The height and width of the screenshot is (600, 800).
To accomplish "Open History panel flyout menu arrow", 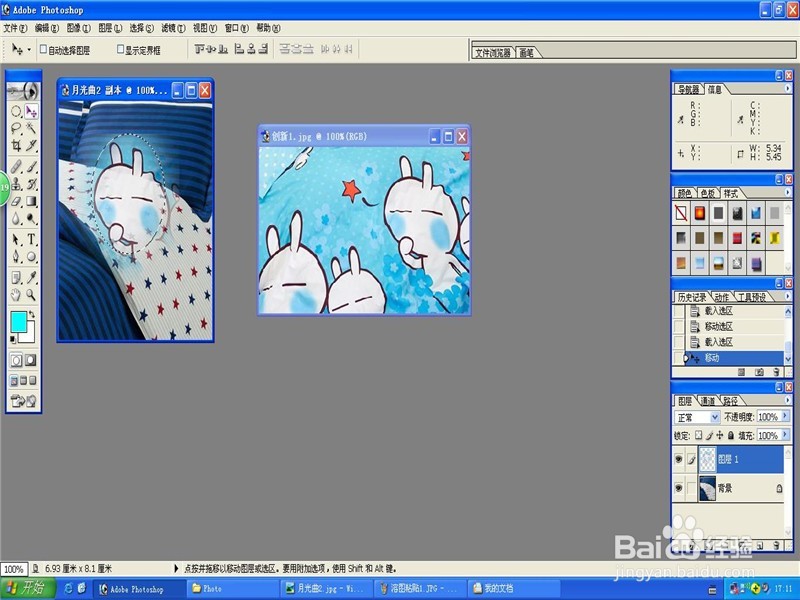I will click(x=787, y=296).
